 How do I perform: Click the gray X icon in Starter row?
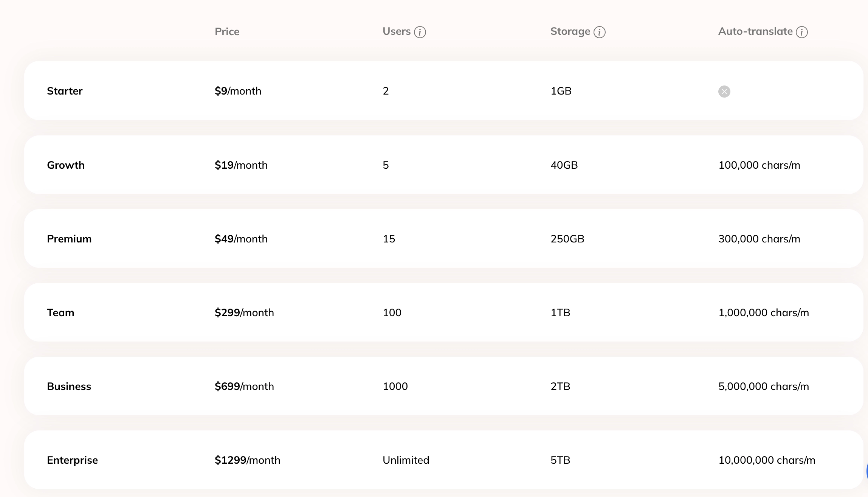point(724,92)
